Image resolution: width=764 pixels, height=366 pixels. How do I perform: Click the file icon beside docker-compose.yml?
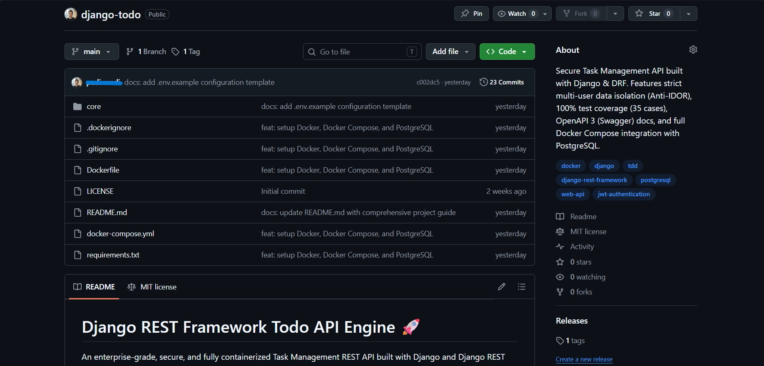(77, 234)
